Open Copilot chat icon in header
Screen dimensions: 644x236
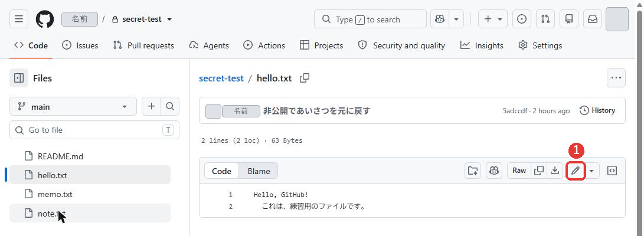[440, 19]
